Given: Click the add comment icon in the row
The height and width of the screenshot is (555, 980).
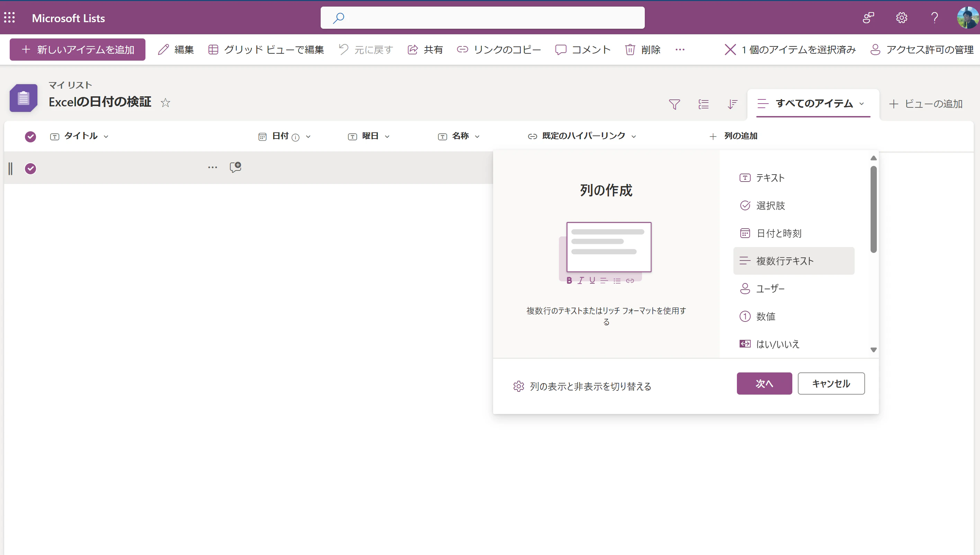Looking at the screenshot, I should 235,167.
